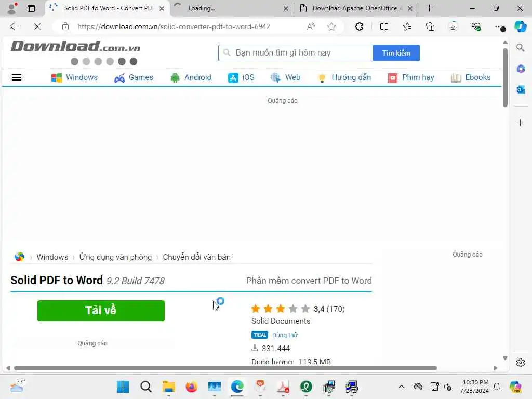Image resolution: width=532 pixels, height=399 pixels.
Task: Toggle Split screen icon in toolbar
Action: pos(384,26)
